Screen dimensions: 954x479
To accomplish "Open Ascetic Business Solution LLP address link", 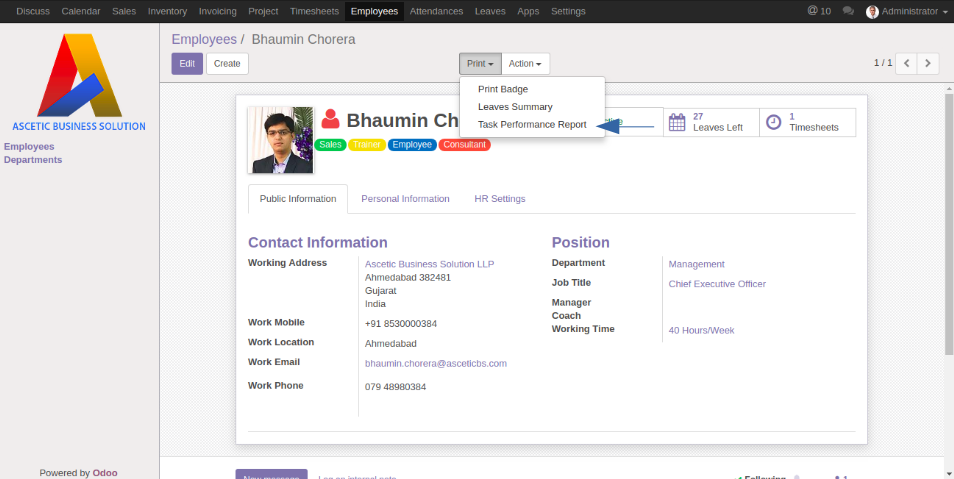I will click(x=430, y=264).
